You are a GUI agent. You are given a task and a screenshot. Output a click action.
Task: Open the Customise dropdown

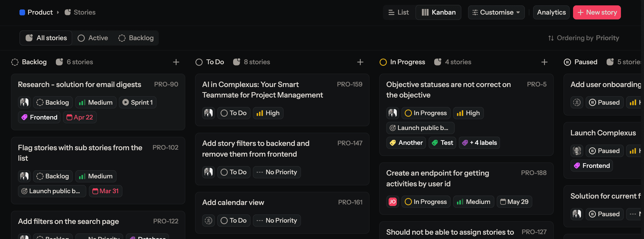496,12
